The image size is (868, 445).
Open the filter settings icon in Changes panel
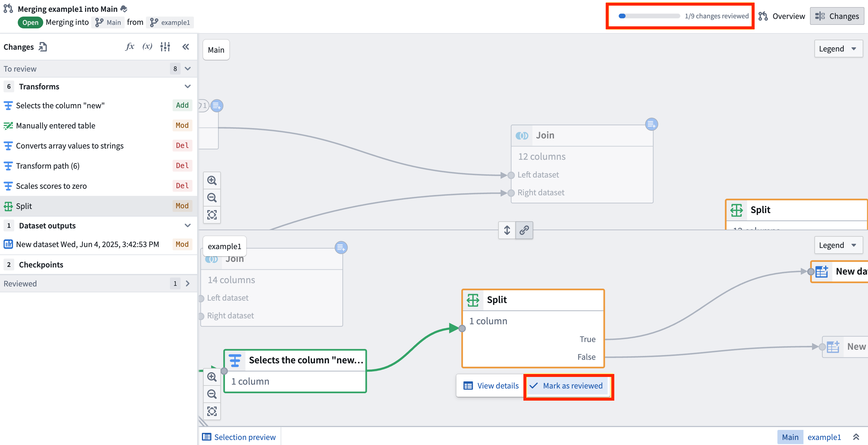(x=165, y=47)
